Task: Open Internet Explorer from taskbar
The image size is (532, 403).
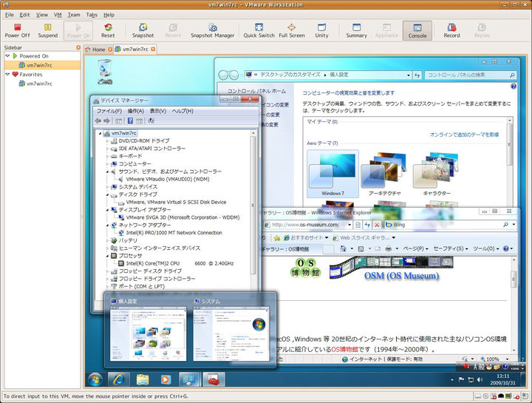Action: (119, 379)
